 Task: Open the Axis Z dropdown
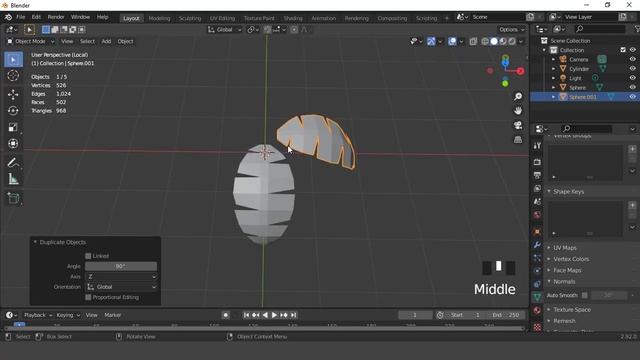click(x=121, y=276)
